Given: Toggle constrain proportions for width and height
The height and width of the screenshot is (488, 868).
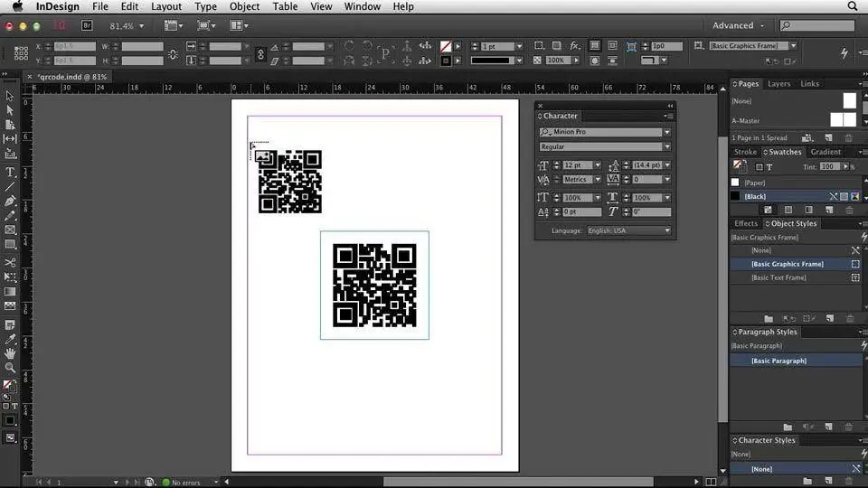Looking at the screenshot, I should click(x=173, y=53).
